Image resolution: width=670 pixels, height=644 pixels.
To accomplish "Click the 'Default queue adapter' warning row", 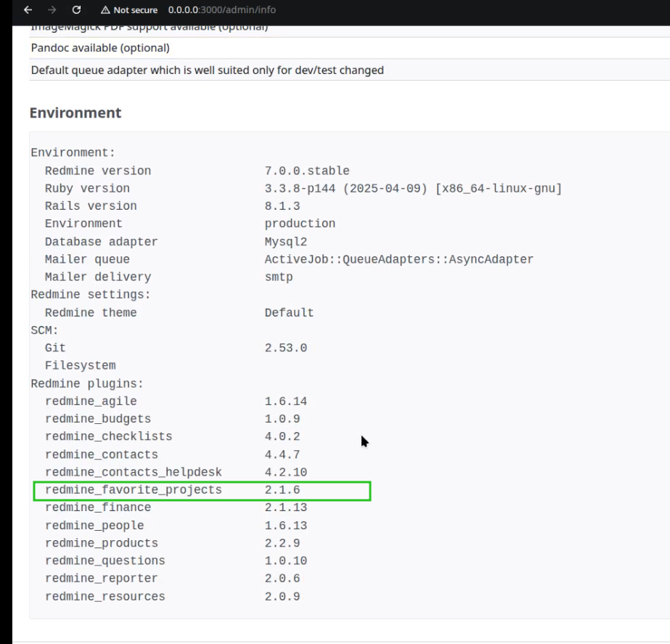I will click(x=350, y=70).
